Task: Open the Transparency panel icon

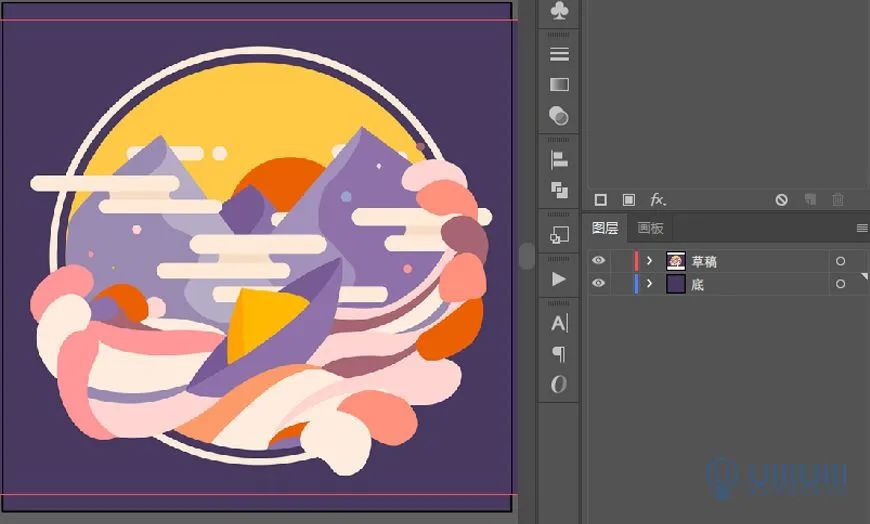Action: coord(559,116)
